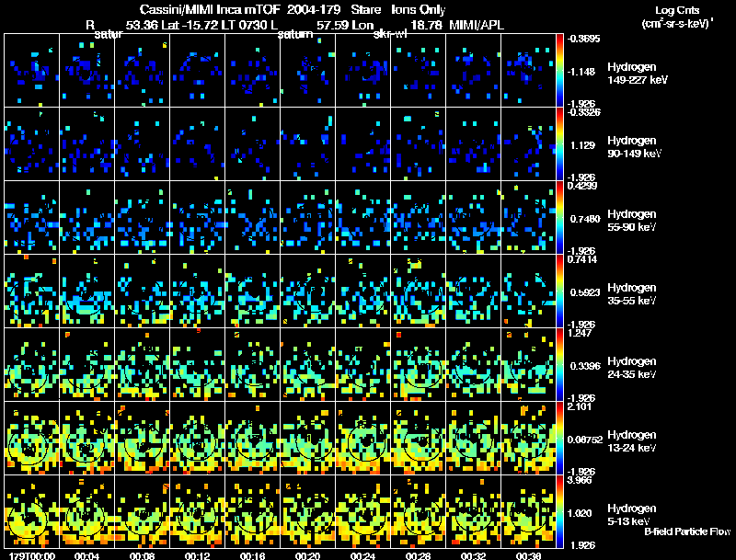736x560 pixels.
Task: Click the color scale bar beside Hydrogen 149-227 keV
Action: pyautogui.click(x=559, y=71)
